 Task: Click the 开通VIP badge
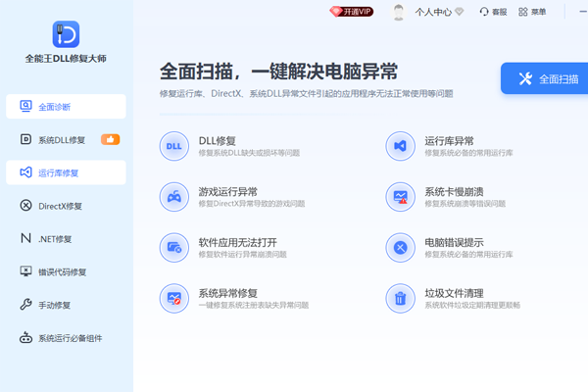[x=352, y=12]
